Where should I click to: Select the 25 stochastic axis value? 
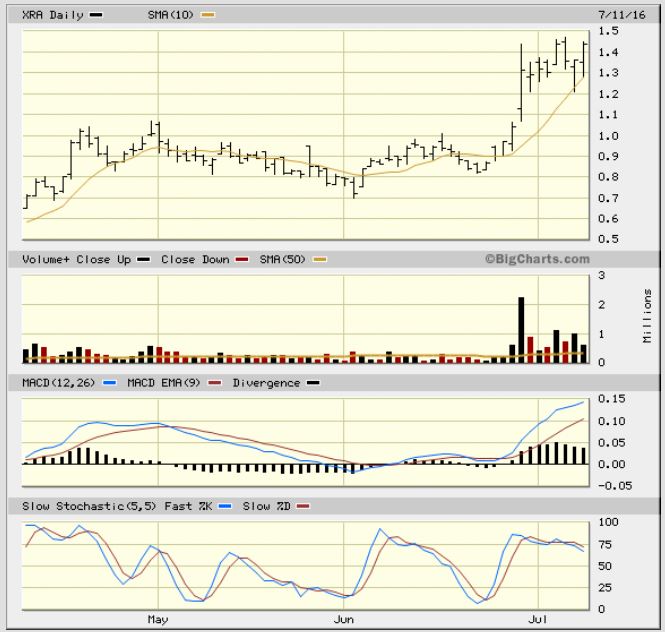(605, 588)
